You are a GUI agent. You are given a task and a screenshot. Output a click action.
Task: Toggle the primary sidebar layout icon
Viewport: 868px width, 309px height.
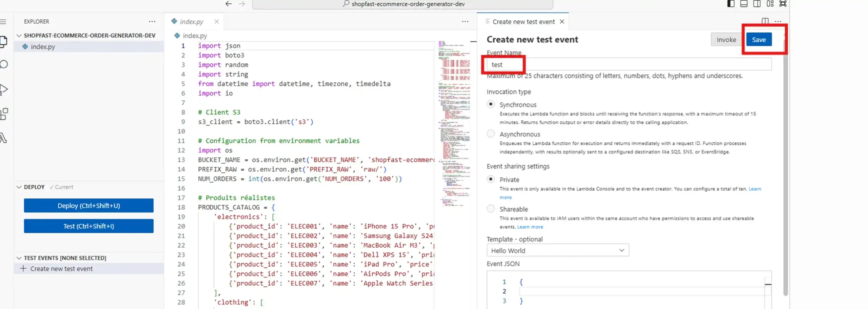tap(731, 4)
